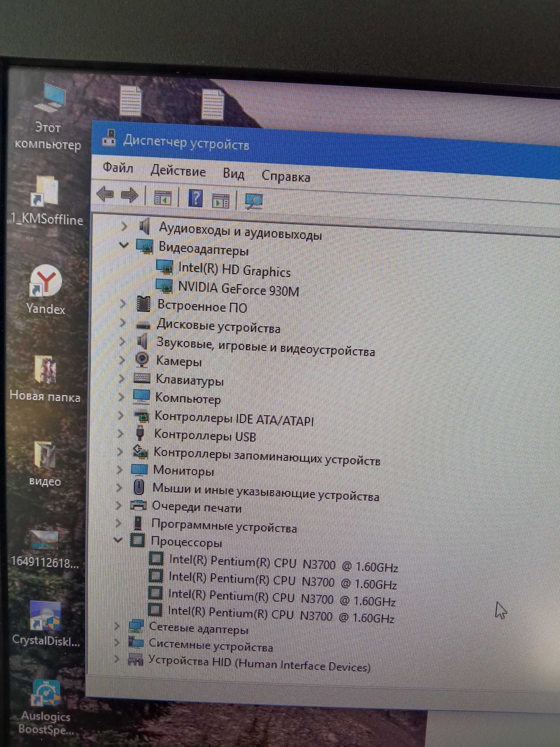Open the Вид menu
This screenshot has width=560, height=747.
point(234,174)
